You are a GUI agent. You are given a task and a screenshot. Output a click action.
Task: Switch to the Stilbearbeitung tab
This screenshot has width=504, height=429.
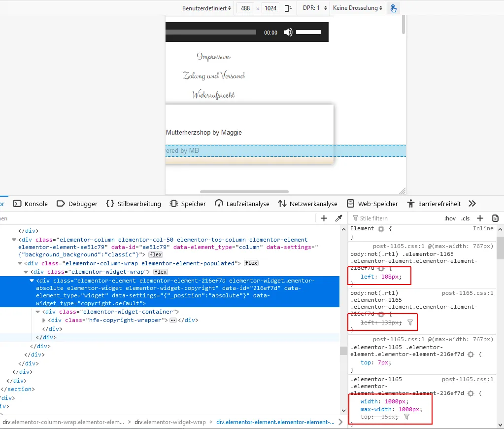click(x=134, y=204)
